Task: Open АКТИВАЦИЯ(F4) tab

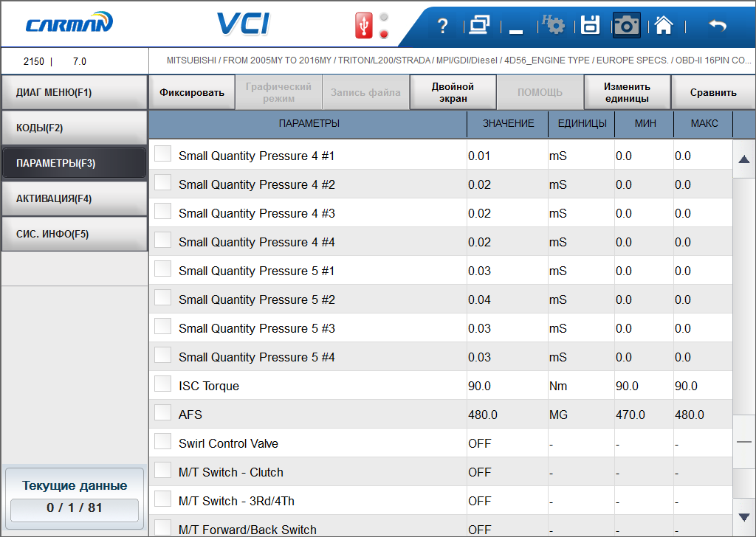Action: 75,198
